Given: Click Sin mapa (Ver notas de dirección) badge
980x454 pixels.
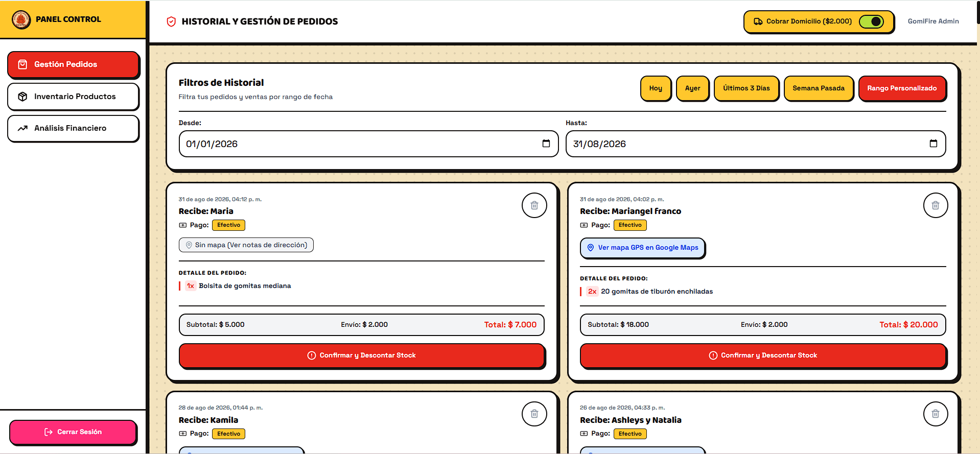Looking at the screenshot, I should (246, 245).
